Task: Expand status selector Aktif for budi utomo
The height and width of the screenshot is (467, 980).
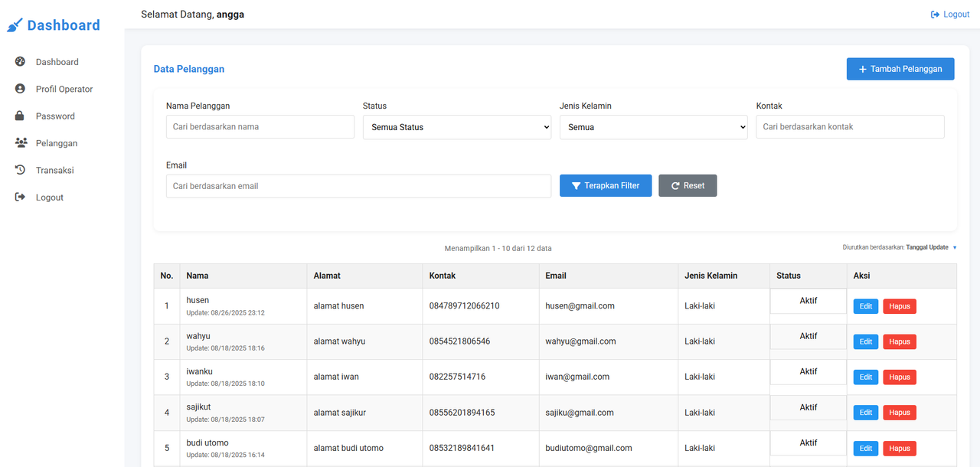Action: [x=808, y=443]
